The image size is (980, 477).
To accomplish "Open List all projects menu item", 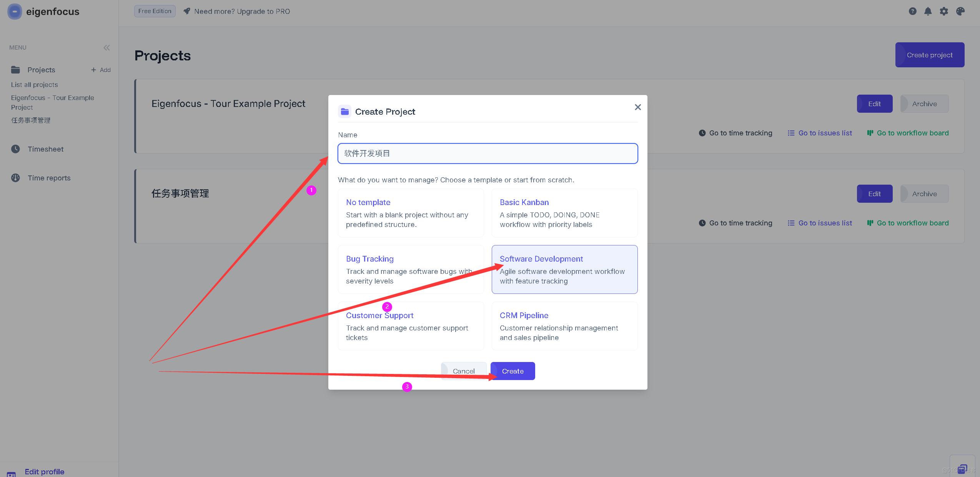I will click(x=35, y=85).
